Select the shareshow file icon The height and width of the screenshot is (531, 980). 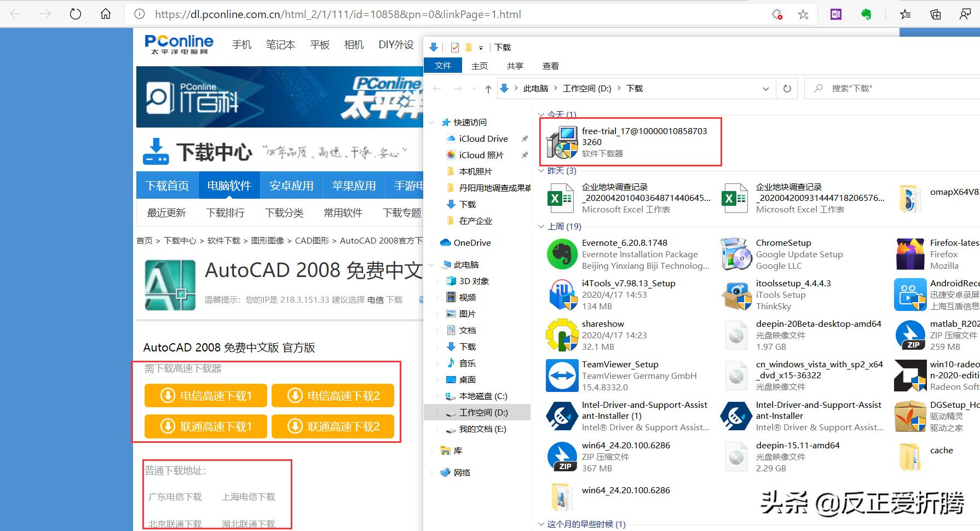(x=562, y=336)
